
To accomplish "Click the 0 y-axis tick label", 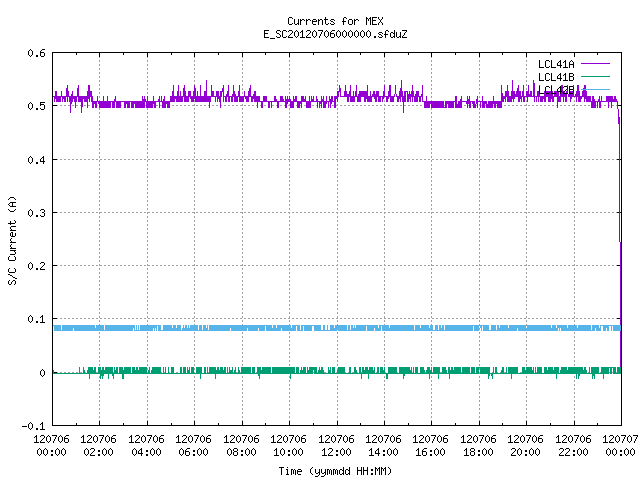I will pyautogui.click(x=42, y=373).
